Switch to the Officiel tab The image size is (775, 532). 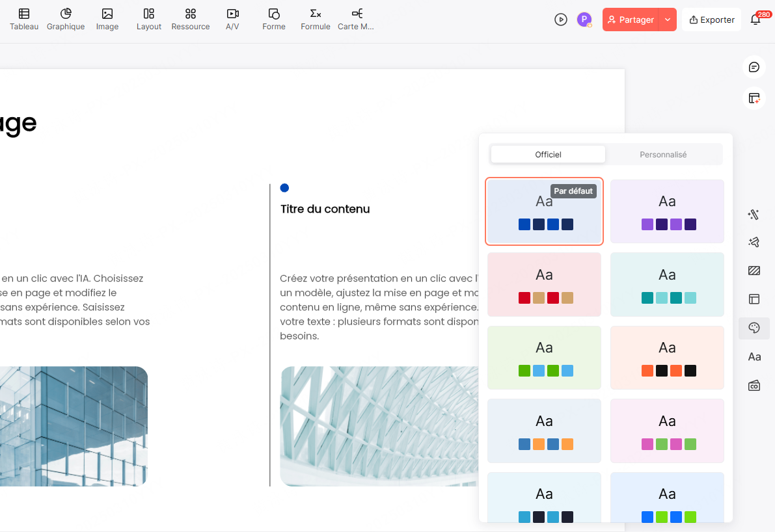pyautogui.click(x=548, y=155)
